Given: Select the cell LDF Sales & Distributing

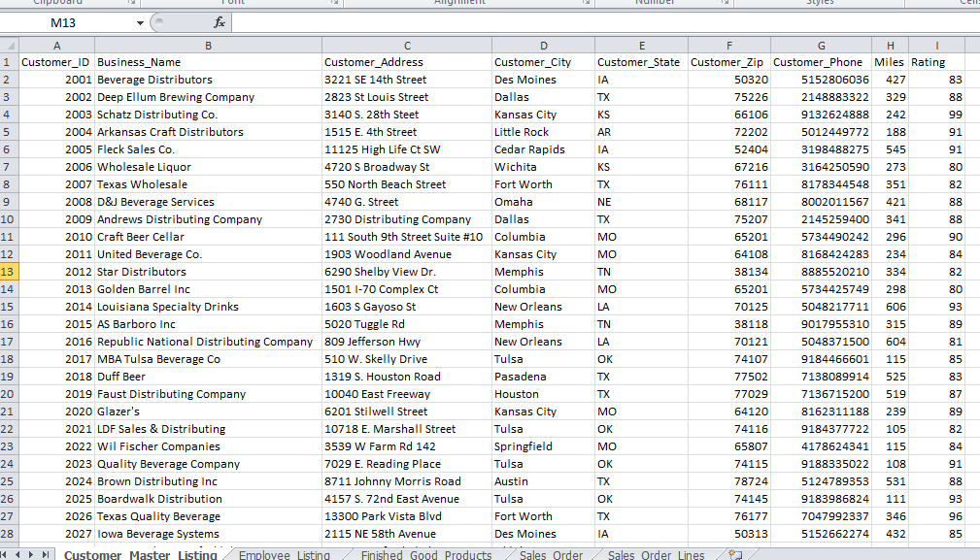Looking at the screenshot, I should tap(208, 429).
